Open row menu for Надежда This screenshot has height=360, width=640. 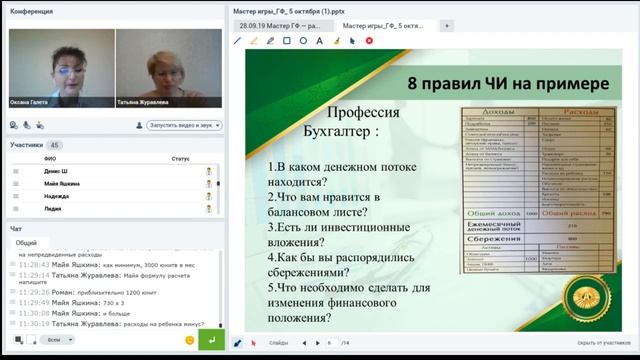click(16, 196)
